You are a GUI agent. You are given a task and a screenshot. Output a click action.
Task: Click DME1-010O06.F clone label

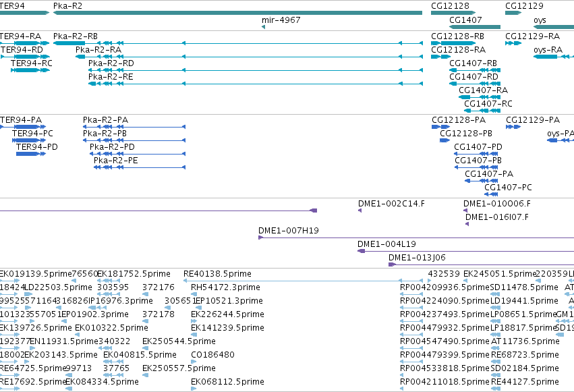pyautogui.click(x=496, y=204)
